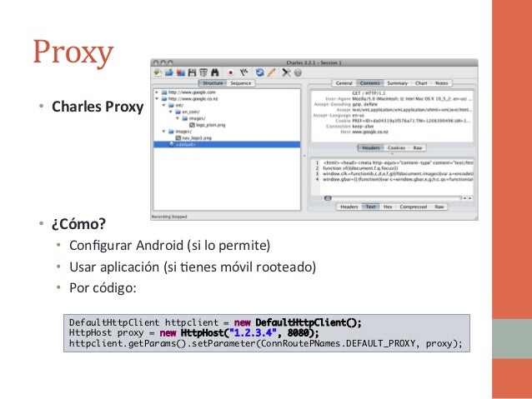Collapse the http://www.google.co.nz host node
The image size is (532, 399).
pos(157,98)
